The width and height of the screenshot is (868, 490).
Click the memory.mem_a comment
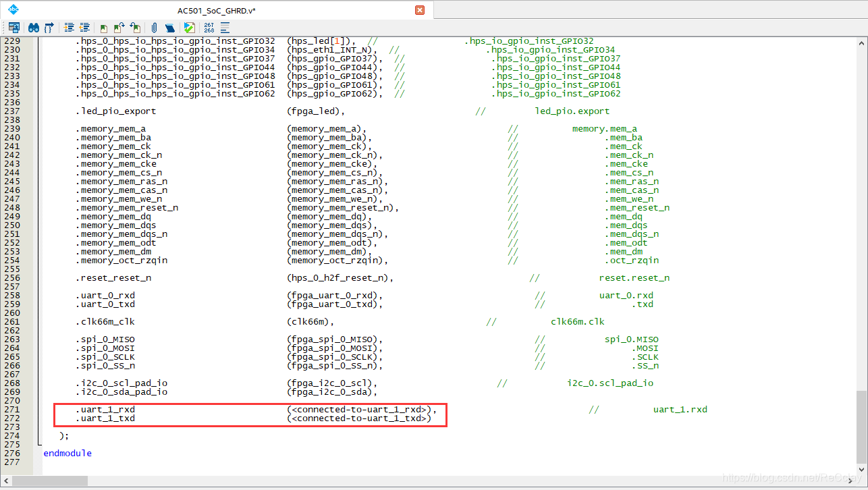coord(605,128)
